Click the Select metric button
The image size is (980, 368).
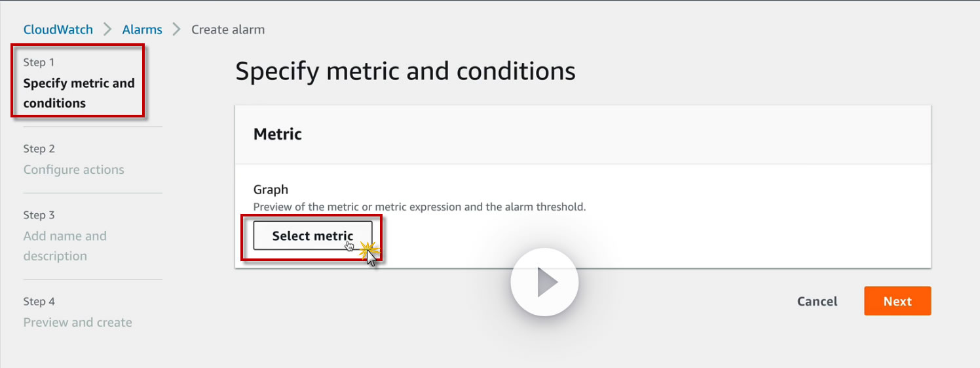(312, 236)
